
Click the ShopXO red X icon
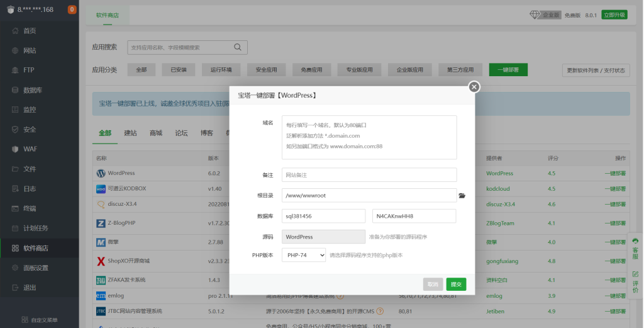coord(101,261)
